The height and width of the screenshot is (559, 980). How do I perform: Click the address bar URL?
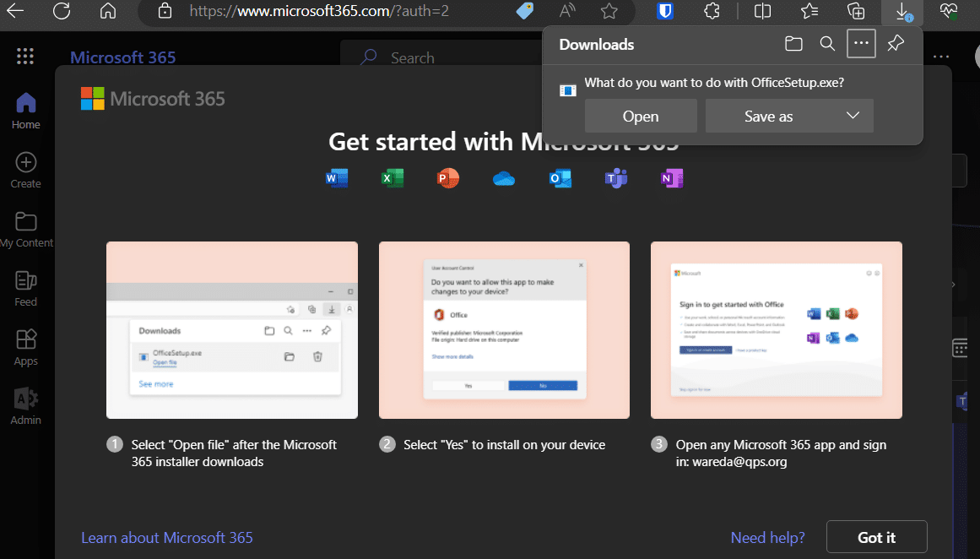coord(319,11)
